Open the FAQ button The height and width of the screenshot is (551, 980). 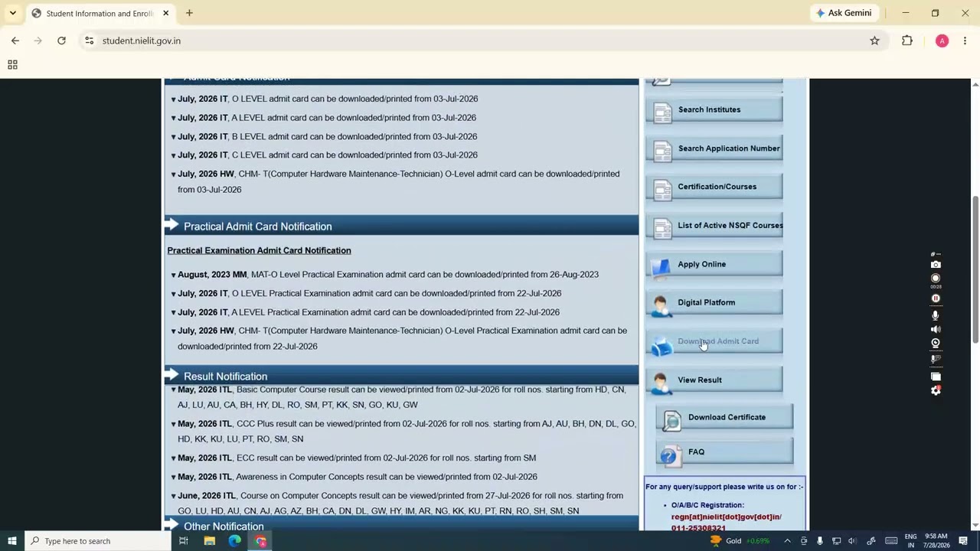click(x=724, y=454)
